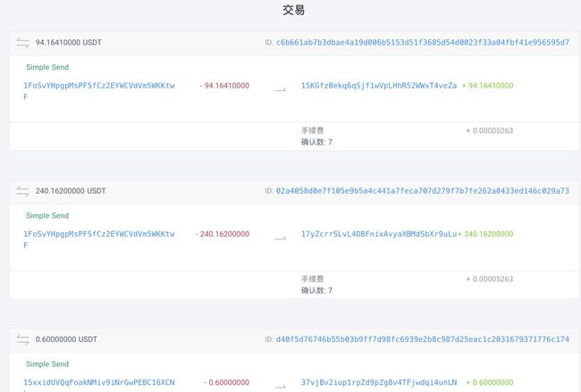Open recipient address 37vjBv2iup1rpZd9pZg8v4TFjwdqi4unLN
Image resolution: width=581 pixels, height=392 pixels.
pos(379,382)
